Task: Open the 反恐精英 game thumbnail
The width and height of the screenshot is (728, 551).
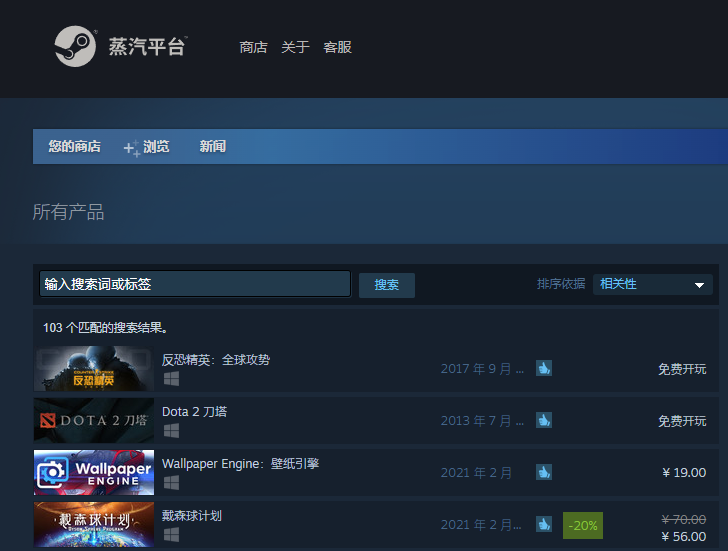Action: (94, 369)
